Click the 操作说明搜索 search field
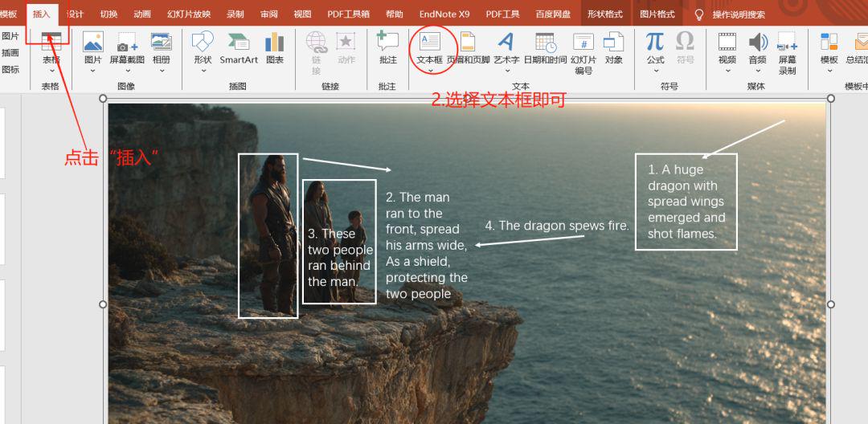 tap(739, 15)
